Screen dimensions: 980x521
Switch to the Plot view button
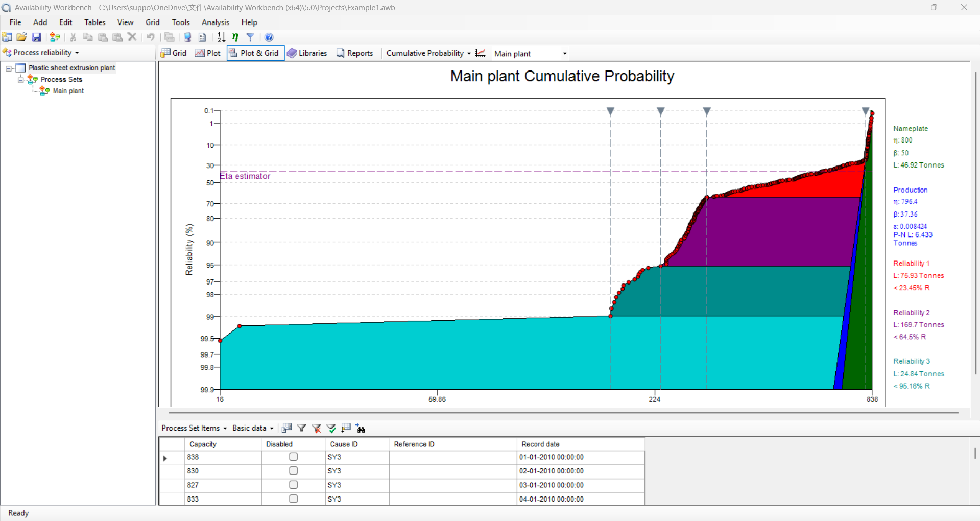207,53
